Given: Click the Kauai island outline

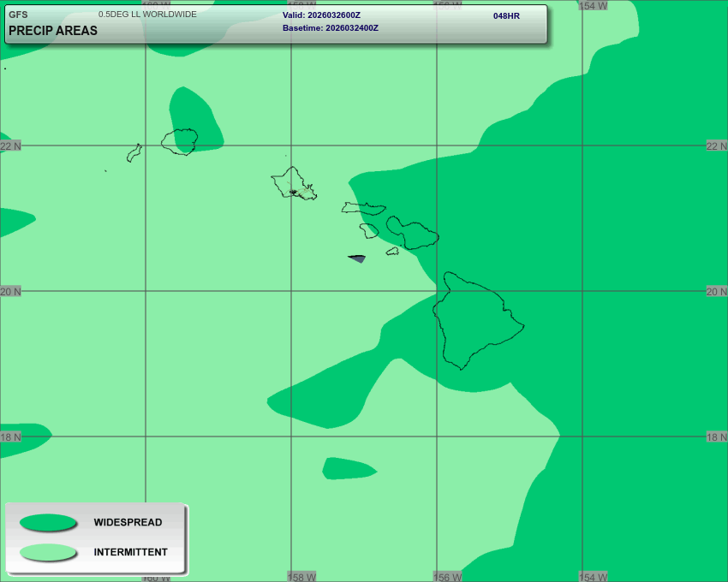Looking at the screenshot, I should [x=180, y=141].
